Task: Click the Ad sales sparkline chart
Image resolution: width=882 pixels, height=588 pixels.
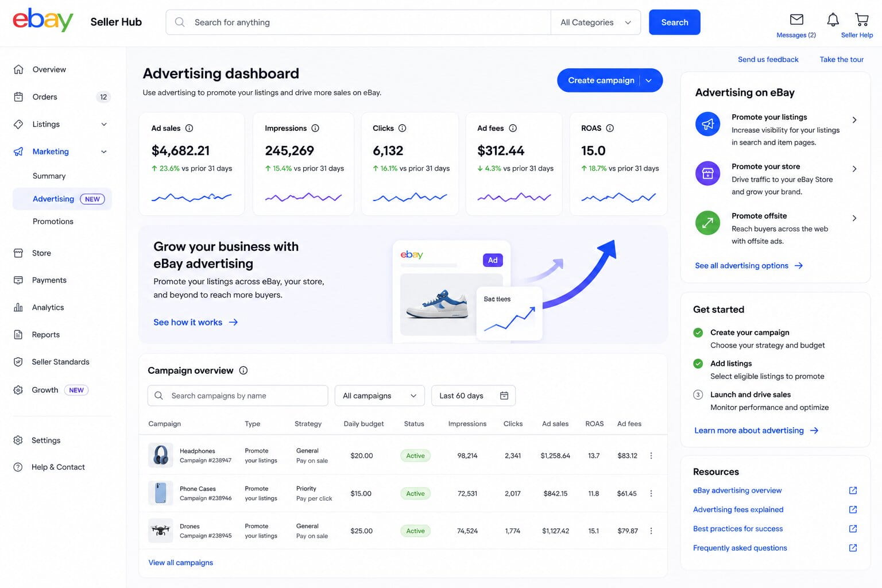Action: [191, 197]
